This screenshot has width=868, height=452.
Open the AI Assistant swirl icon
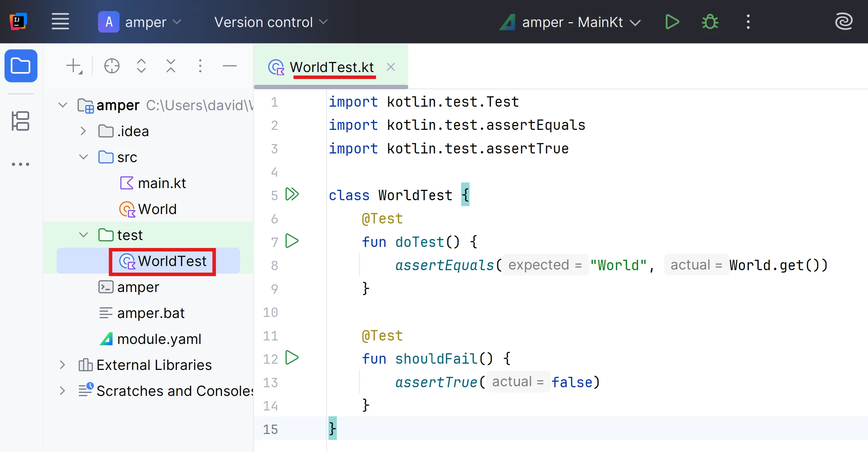pos(843,22)
